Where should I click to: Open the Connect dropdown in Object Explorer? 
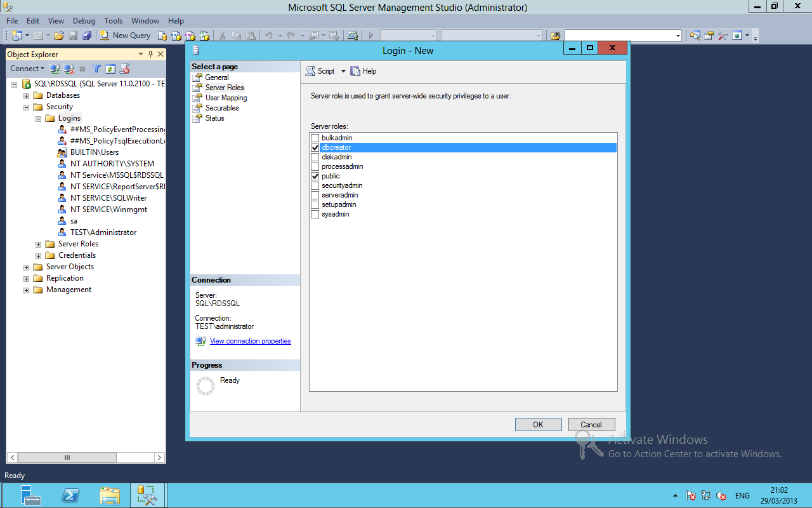coord(27,69)
